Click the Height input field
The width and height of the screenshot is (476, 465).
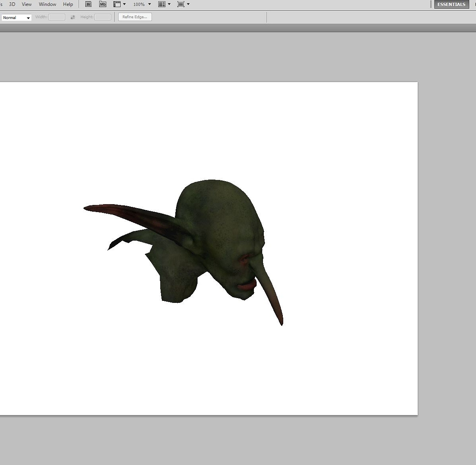103,17
